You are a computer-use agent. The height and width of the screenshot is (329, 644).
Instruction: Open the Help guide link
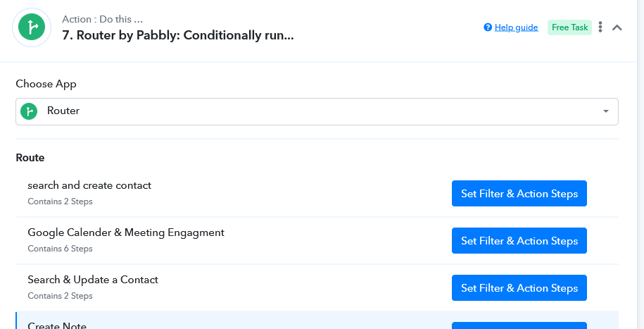click(x=517, y=27)
